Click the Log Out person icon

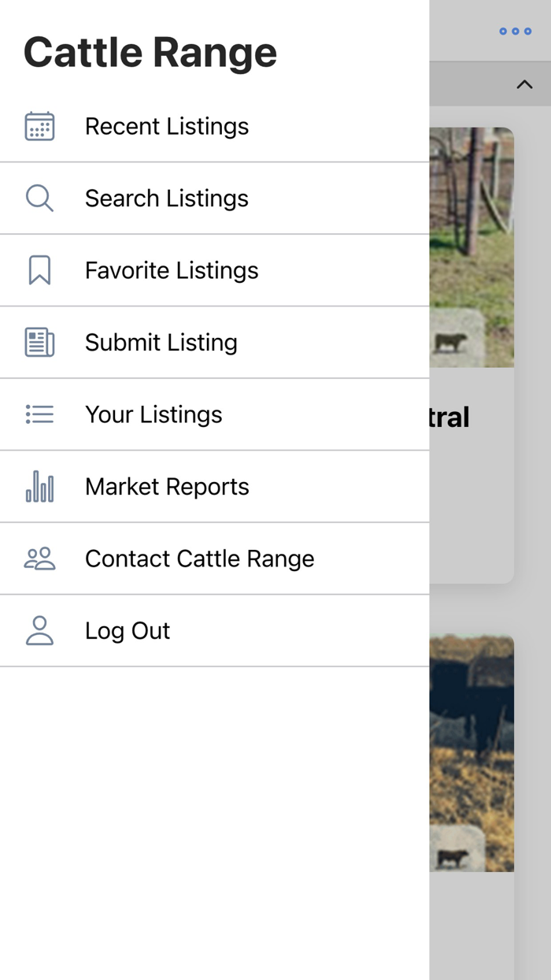pyautogui.click(x=39, y=630)
